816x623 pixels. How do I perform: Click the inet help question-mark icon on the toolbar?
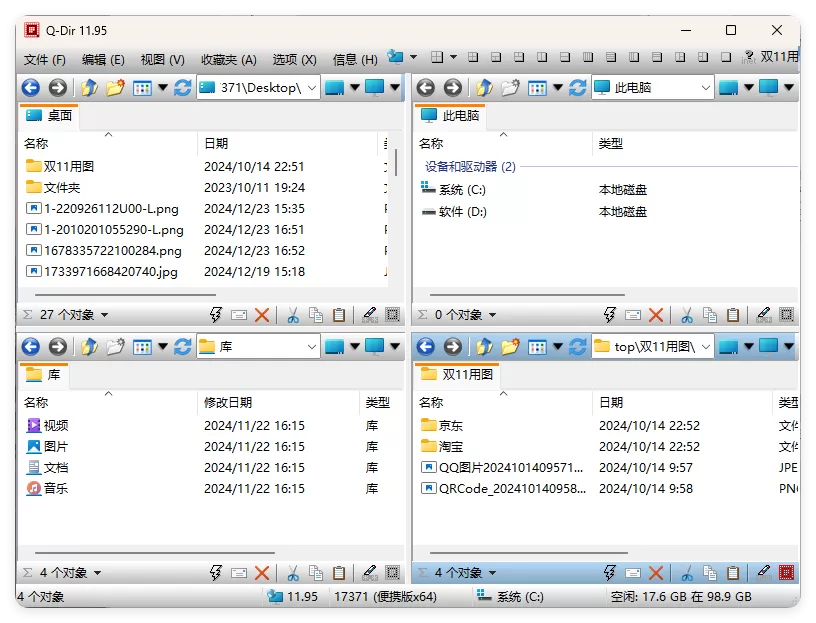click(x=749, y=57)
